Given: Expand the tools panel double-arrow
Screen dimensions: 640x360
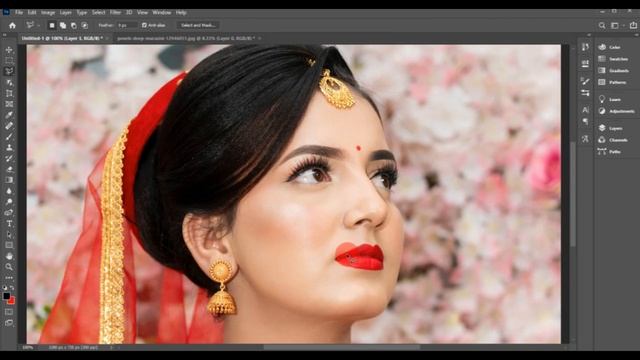Looking at the screenshot, I should click(4, 36).
